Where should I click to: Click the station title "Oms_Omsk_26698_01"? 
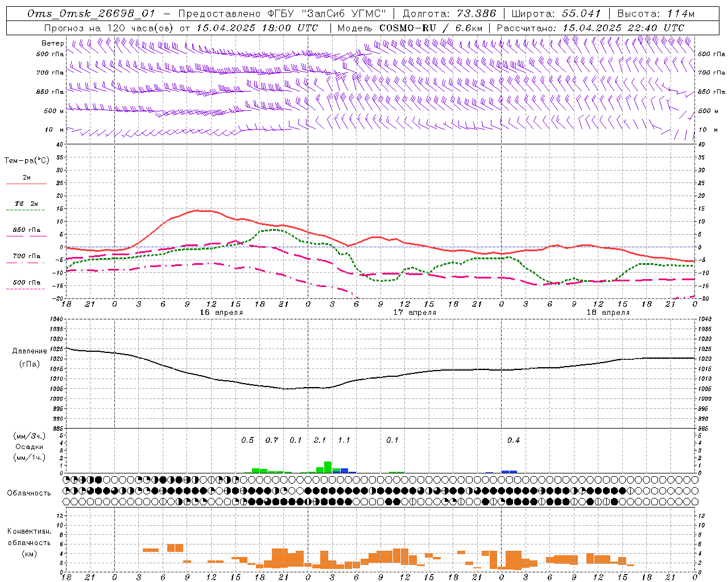(x=91, y=14)
